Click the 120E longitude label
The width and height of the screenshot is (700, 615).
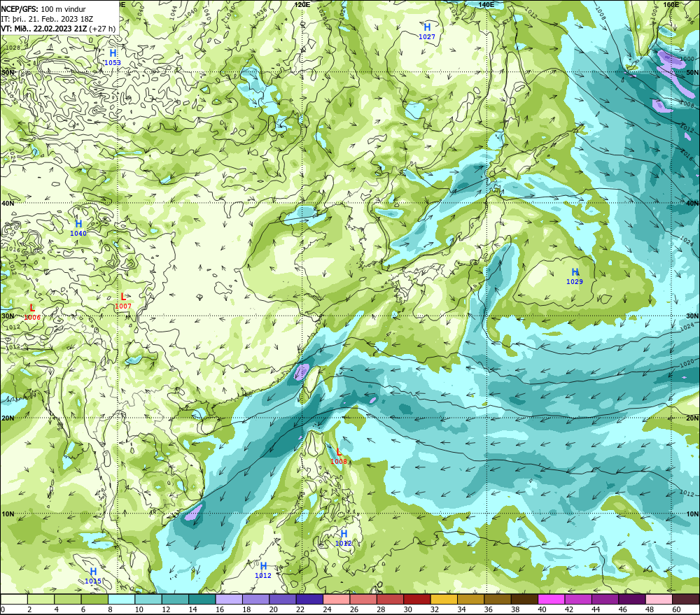[x=302, y=4]
